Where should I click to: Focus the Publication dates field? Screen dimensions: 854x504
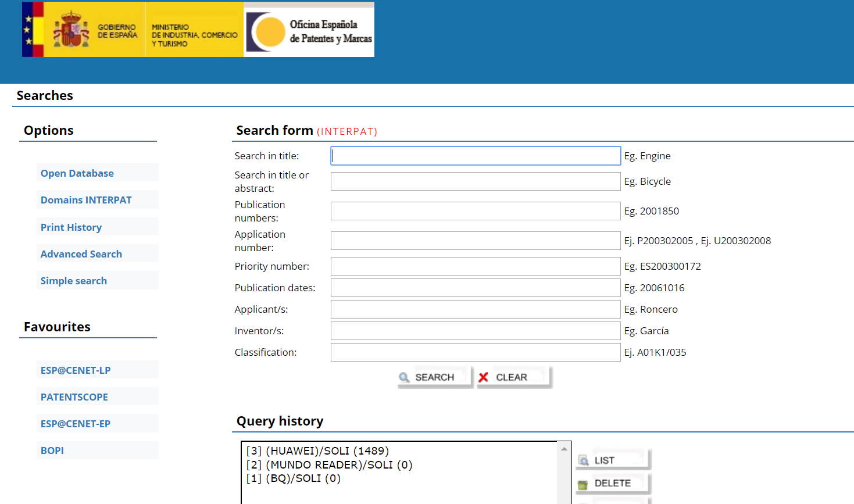(476, 288)
